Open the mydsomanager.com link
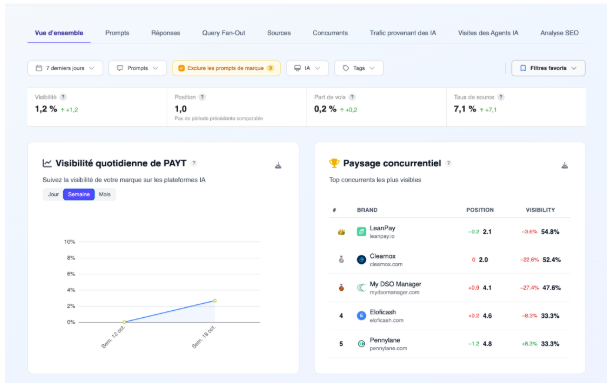The height and width of the screenshot is (386, 612). [x=395, y=292]
